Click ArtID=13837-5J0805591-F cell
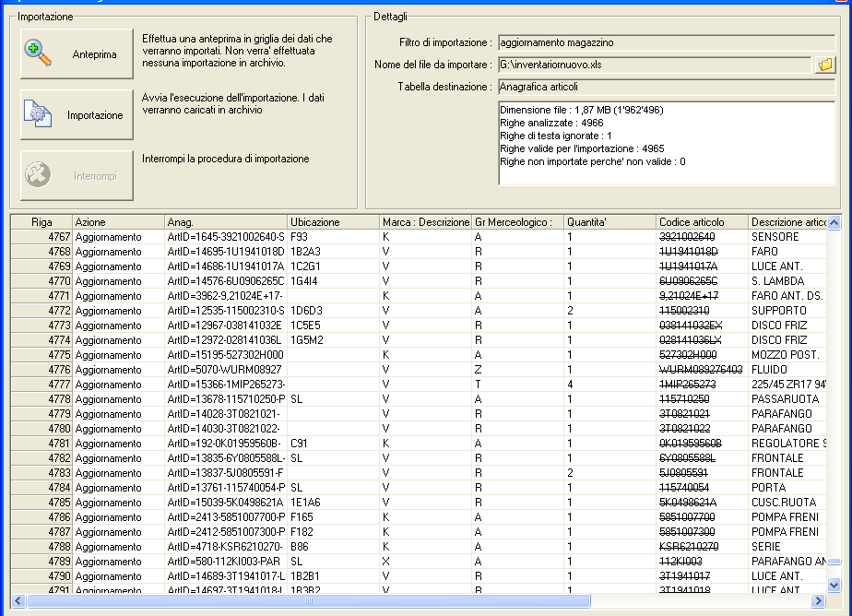This screenshot has height=616, width=852. [x=226, y=472]
